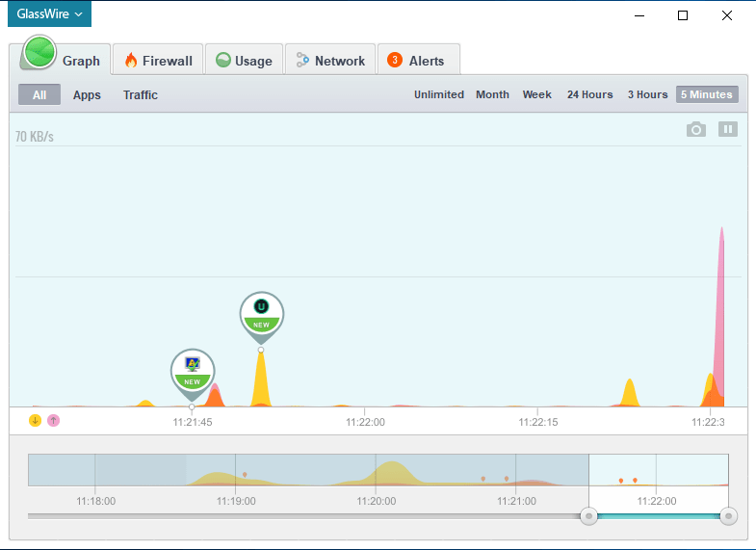Click the NEW alert marker with U icon

pyautogui.click(x=261, y=316)
